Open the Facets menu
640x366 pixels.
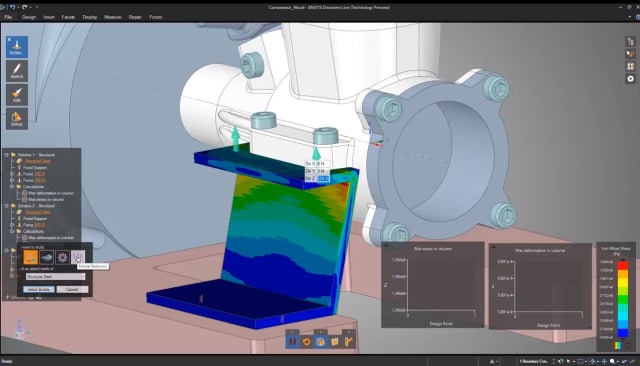[x=68, y=17]
